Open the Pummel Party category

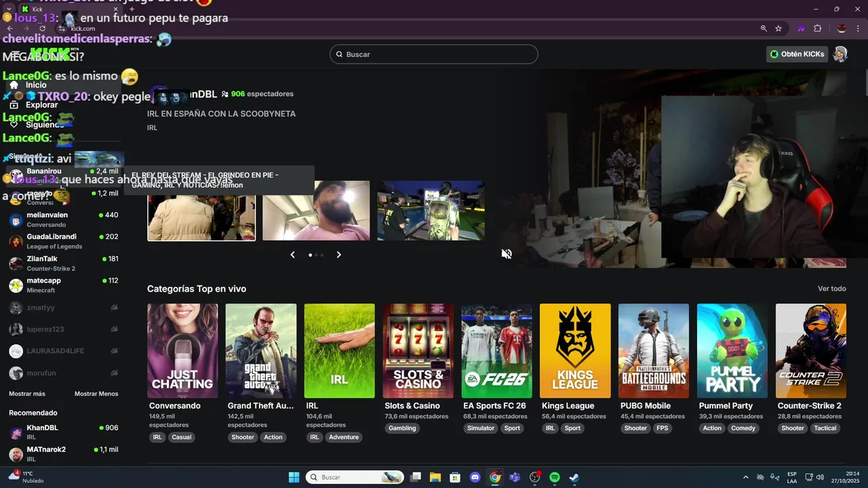732,350
